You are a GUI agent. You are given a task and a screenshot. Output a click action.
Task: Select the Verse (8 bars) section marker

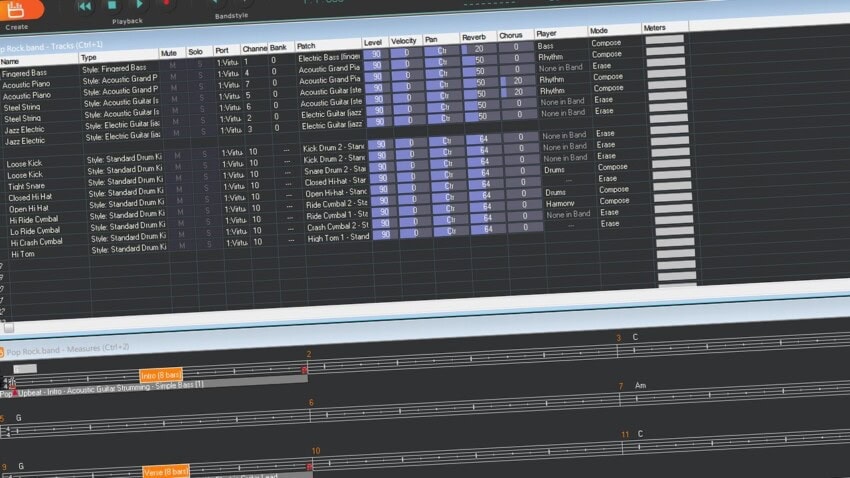point(166,471)
